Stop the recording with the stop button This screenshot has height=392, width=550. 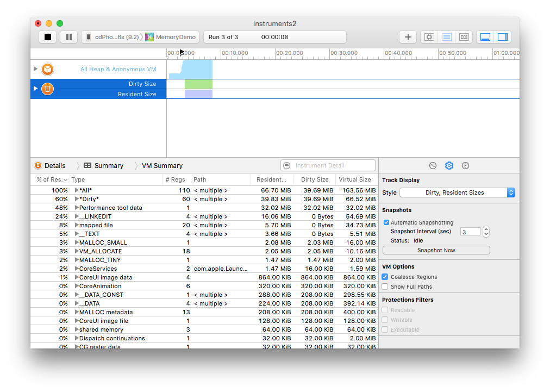(48, 37)
